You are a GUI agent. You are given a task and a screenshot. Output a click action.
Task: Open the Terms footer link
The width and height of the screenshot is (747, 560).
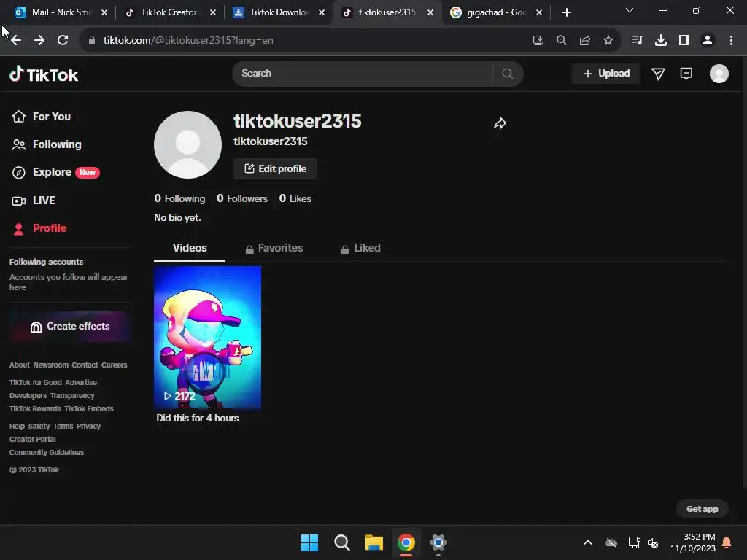63,426
